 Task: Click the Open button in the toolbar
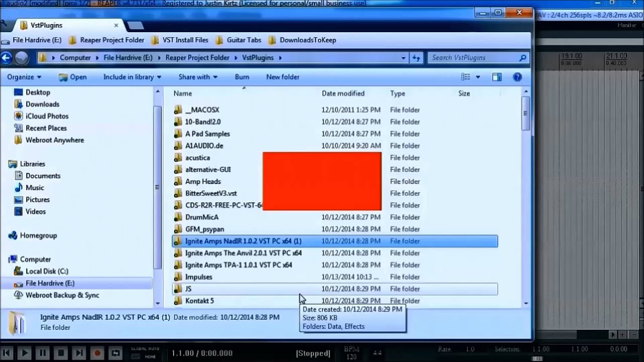tap(72, 77)
